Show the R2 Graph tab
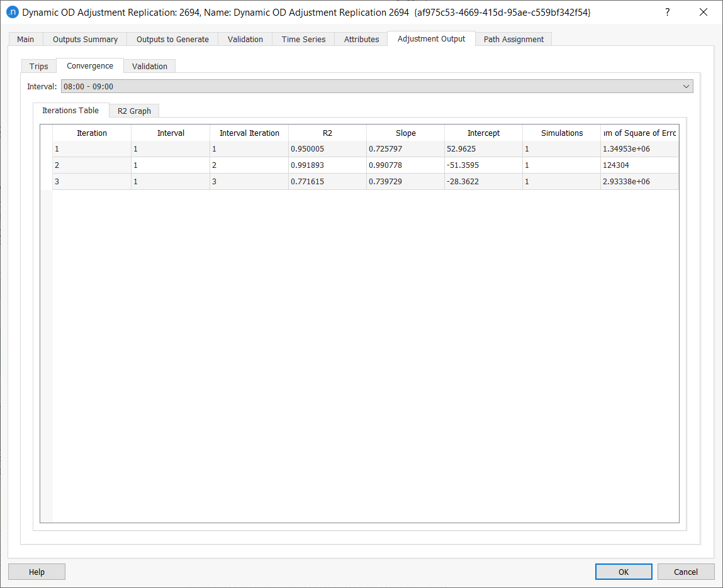Screen dimensions: 723x588 (x=134, y=111)
